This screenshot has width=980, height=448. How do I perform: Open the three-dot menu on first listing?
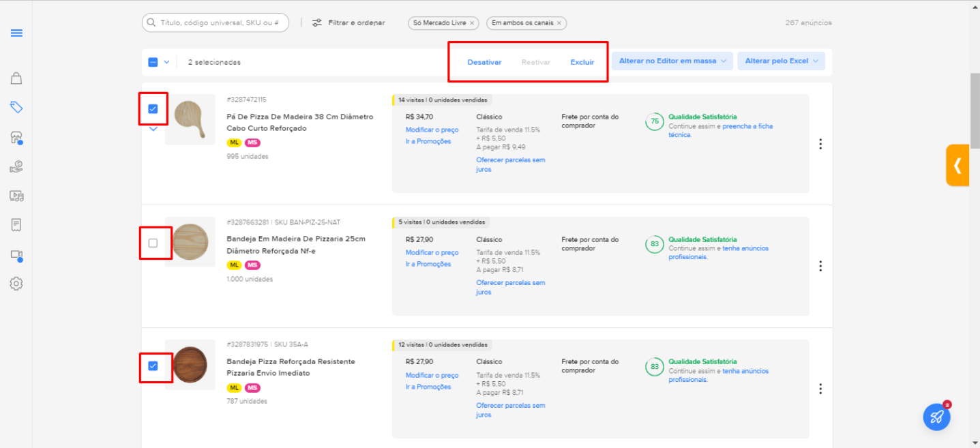tap(820, 144)
